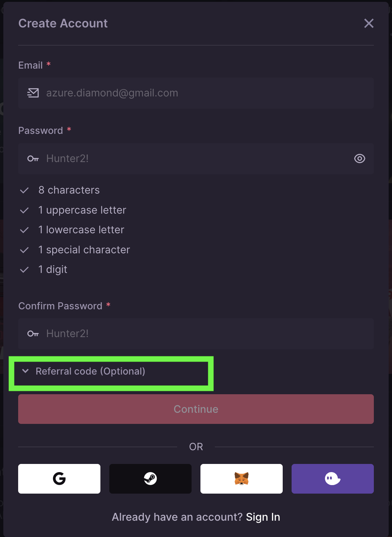Image resolution: width=392 pixels, height=537 pixels.
Task: Click the envelope icon in the Email field
Action: (x=33, y=93)
